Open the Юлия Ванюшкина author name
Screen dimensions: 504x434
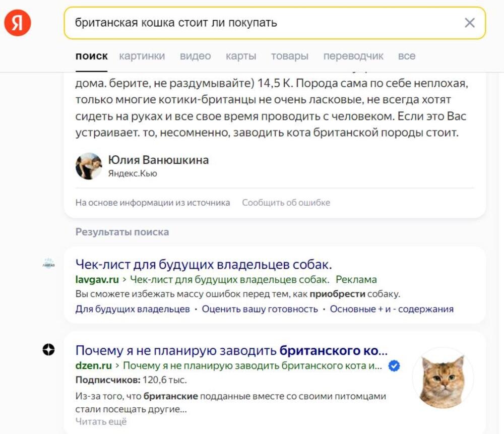(158, 160)
